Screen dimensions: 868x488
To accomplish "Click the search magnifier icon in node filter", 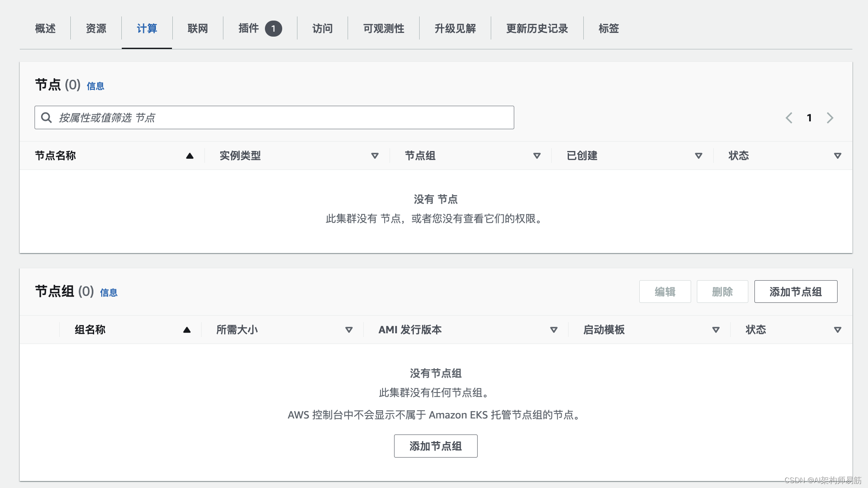I will pos(46,118).
